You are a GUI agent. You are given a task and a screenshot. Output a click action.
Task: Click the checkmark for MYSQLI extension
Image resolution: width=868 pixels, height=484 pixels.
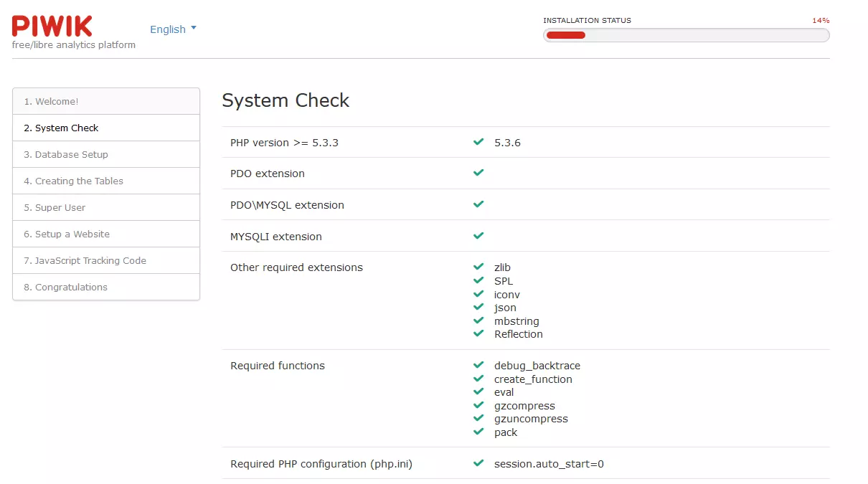pyautogui.click(x=478, y=236)
